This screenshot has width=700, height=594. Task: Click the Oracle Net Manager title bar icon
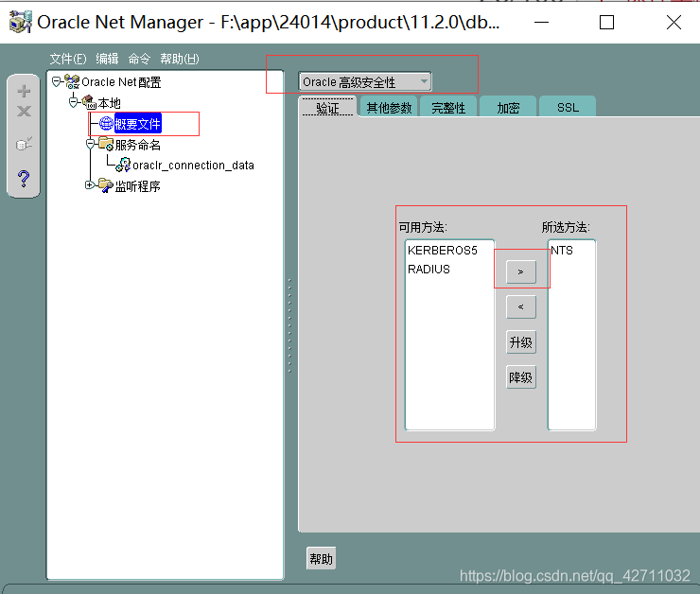[x=21, y=22]
